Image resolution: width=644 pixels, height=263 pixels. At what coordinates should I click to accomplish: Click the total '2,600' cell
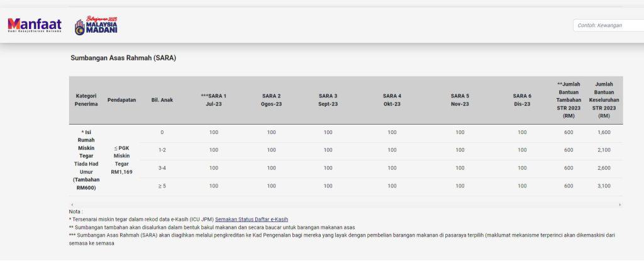click(x=604, y=167)
